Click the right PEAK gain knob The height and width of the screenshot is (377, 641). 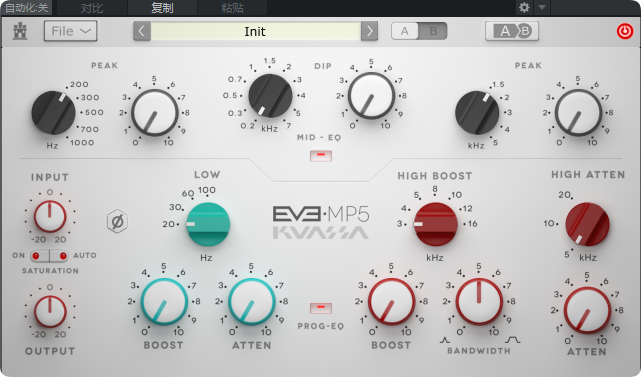pos(578,112)
